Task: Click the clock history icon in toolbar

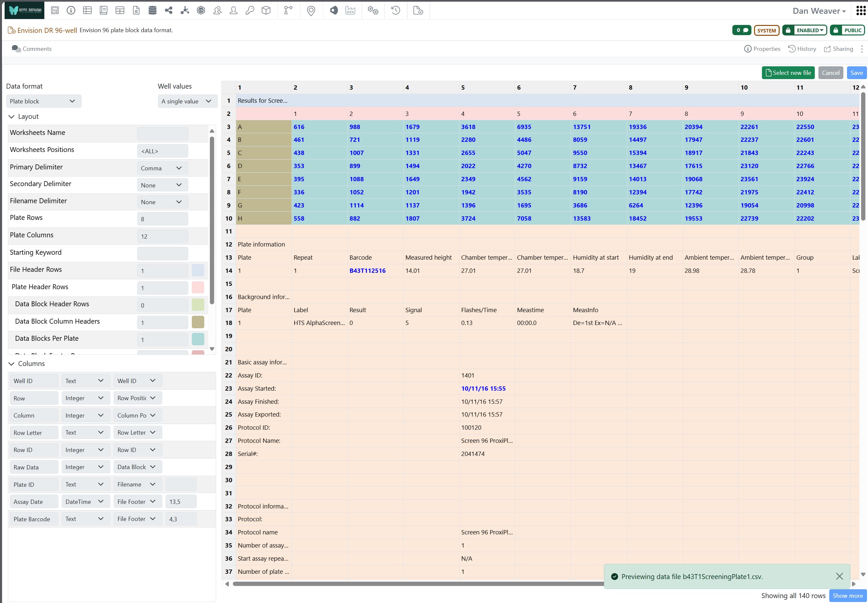Action: (x=395, y=10)
